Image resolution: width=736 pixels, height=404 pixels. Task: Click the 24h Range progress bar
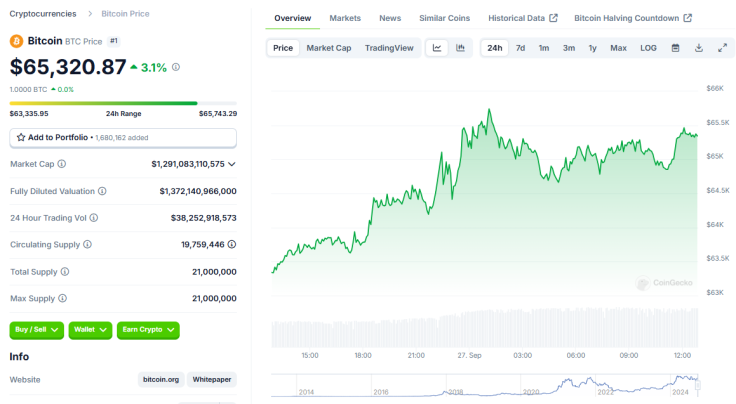pyautogui.click(x=123, y=103)
